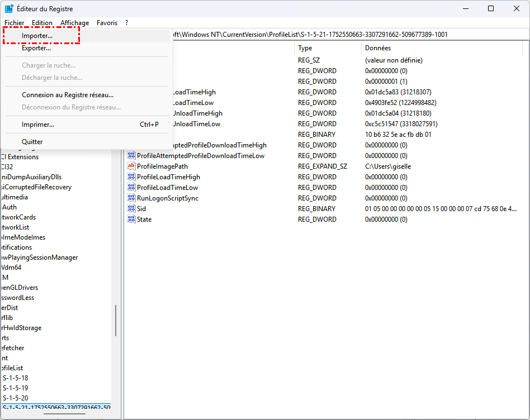The image size is (530, 420).
Task: Click the State DWORD value icon
Action: point(131,219)
